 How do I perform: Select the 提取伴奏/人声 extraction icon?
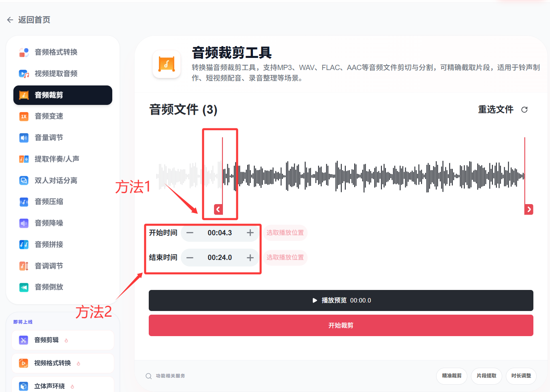pyautogui.click(x=24, y=159)
